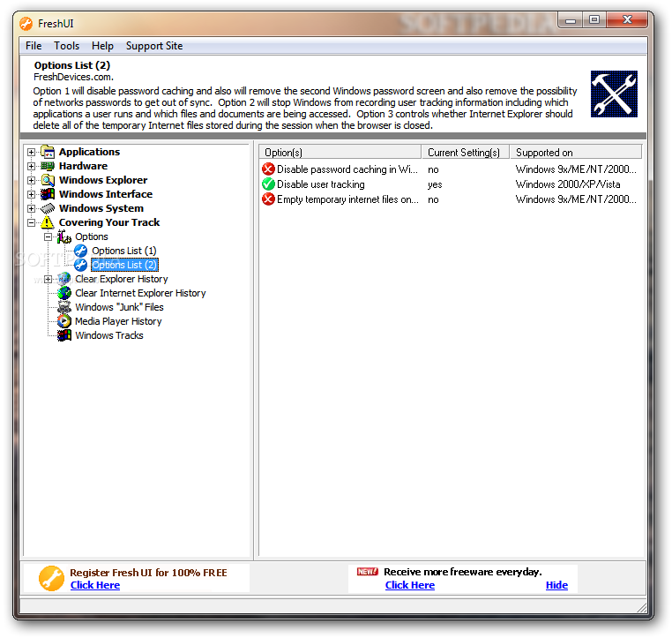Click the FreshUI title bar logo
Screen dimensions: 672x638
point(26,24)
